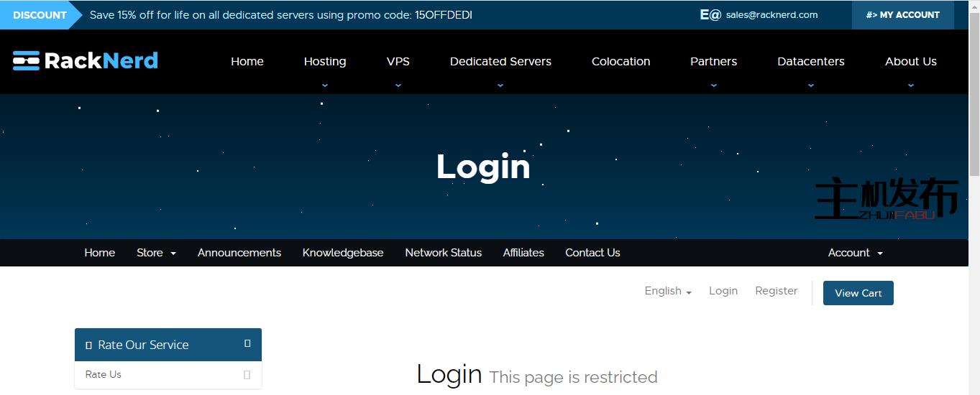
Task: Click the sales@racknerd.com email link
Action: click(771, 15)
